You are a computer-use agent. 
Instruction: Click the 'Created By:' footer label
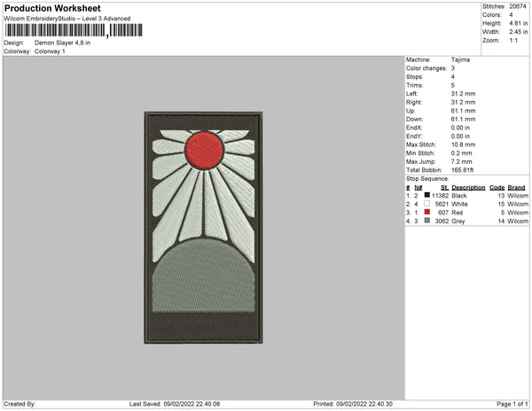click(x=20, y=404)
